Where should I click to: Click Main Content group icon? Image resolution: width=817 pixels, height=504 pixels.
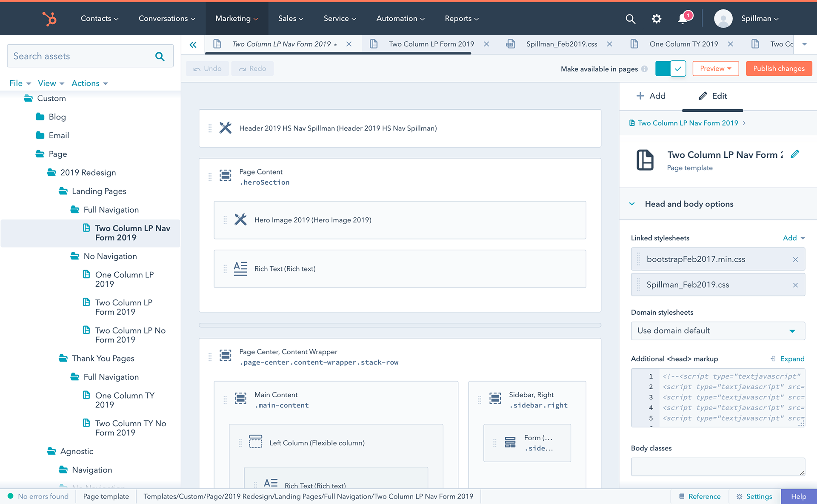pyautogui.click(x=240, y=399)
